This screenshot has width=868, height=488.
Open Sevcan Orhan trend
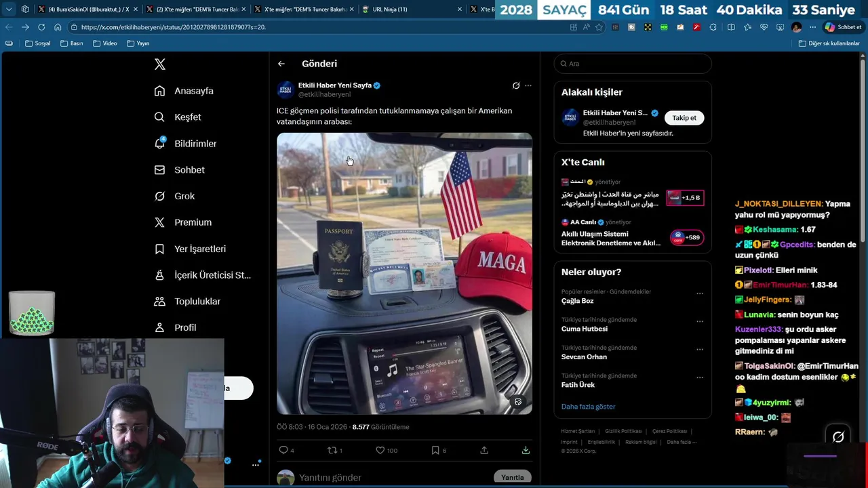tap(584, 357)
